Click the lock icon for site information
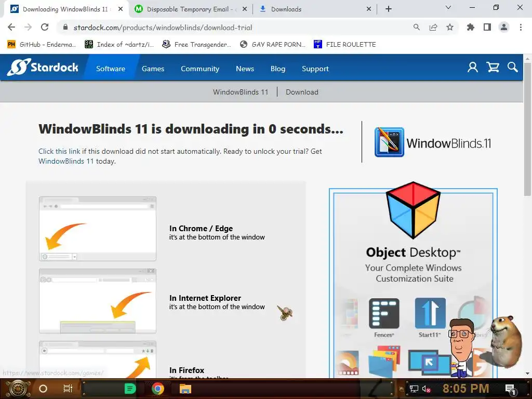 [65, 27]
